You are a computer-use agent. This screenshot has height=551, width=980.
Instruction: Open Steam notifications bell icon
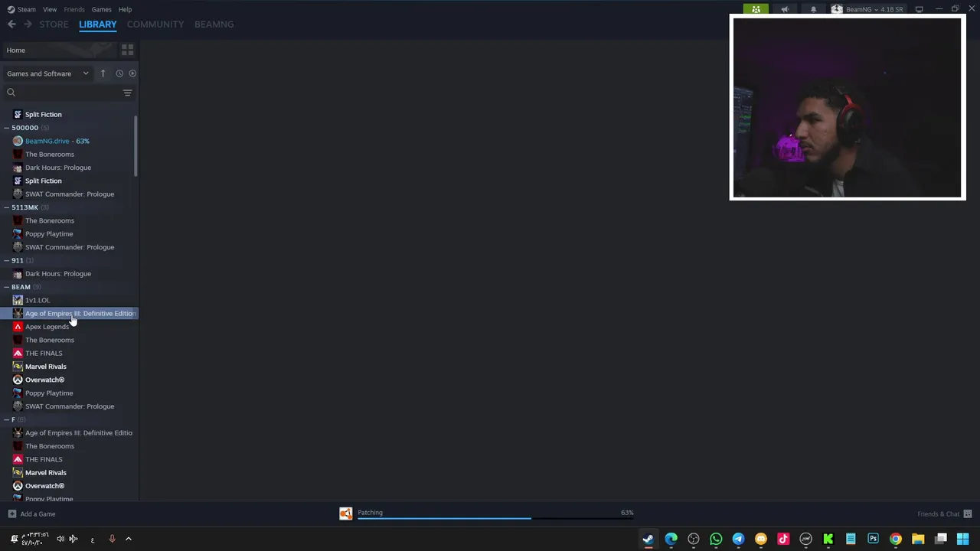pos(813,9)
